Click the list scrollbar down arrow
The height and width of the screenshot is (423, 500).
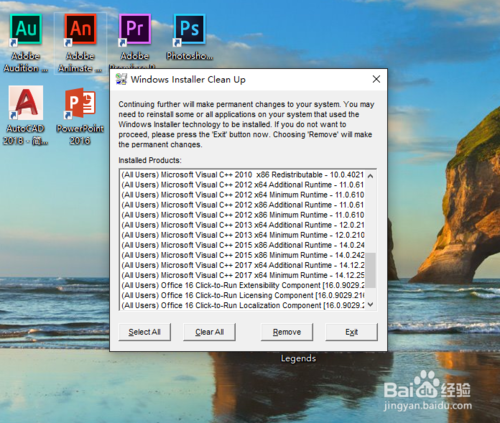pos(370,304)
